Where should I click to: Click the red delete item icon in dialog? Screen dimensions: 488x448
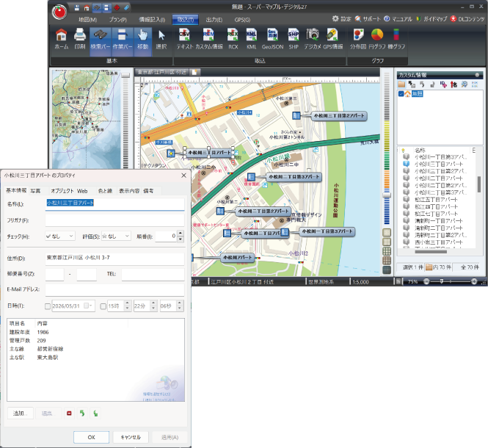click(69, 413)
